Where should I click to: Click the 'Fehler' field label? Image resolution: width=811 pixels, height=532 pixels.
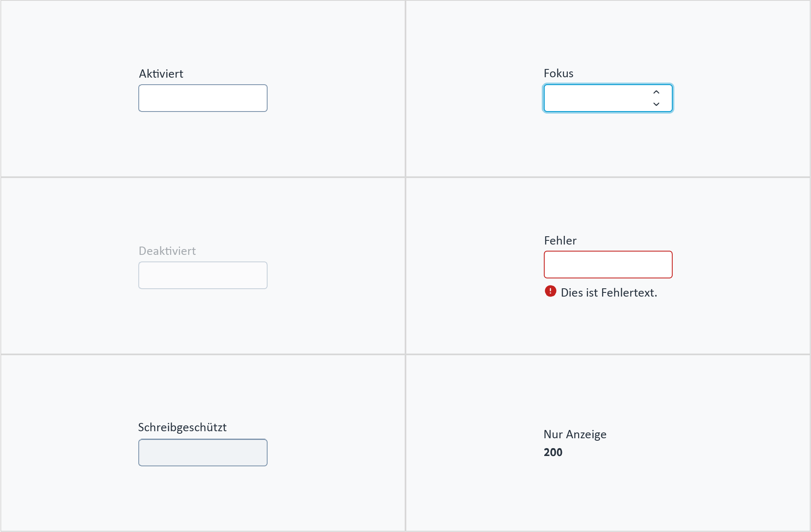pos(560,240)
